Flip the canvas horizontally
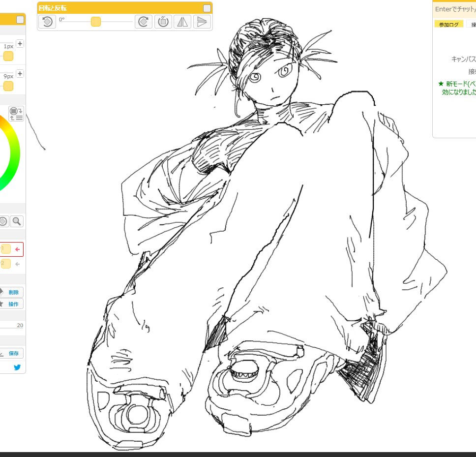The height and width of the screenshot is (457, 476). click(182, 22)
